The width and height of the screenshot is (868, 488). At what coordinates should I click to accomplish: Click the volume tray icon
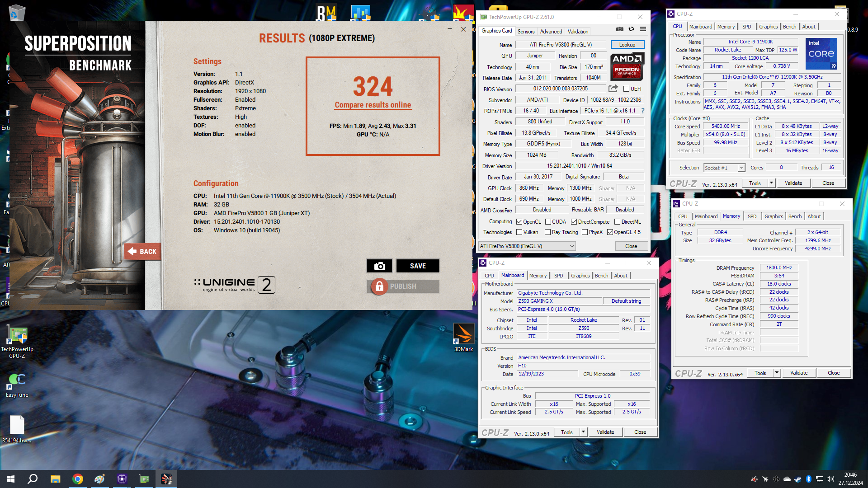830,479
